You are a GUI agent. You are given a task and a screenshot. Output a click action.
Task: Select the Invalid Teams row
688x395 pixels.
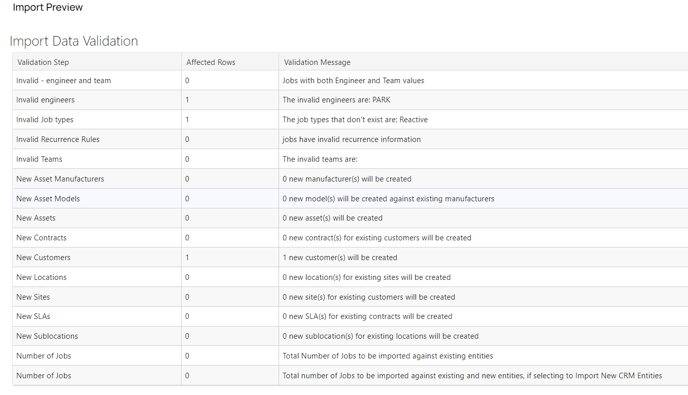pyautogui.click(x=350, y=159)
